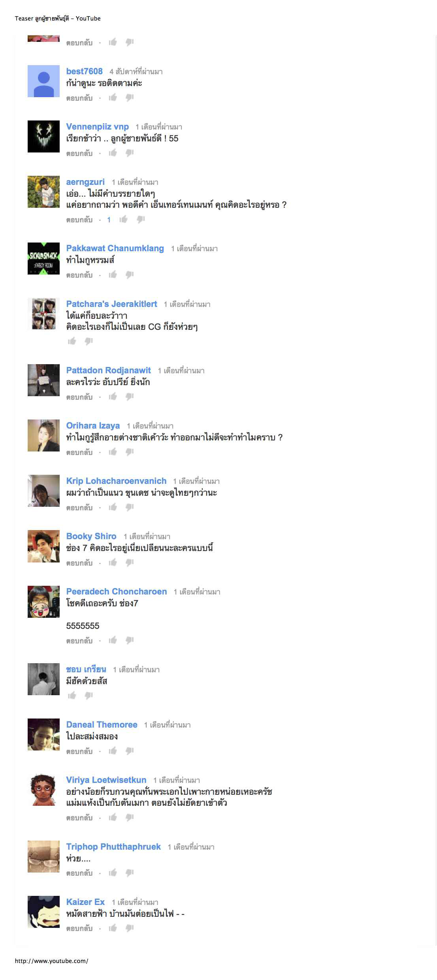437x980 pixels.
Task: Thumbs up aerngzuri's comment
Action: click(124, 219)
